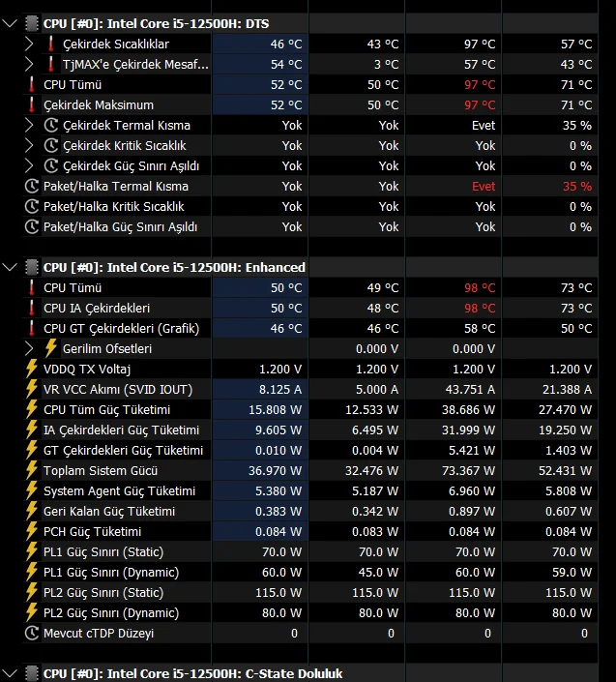Click lightning icon beside PL1 Güç Sınırı (Dynamic)
This screenshot has width=616, height=682.
point(31,572)
